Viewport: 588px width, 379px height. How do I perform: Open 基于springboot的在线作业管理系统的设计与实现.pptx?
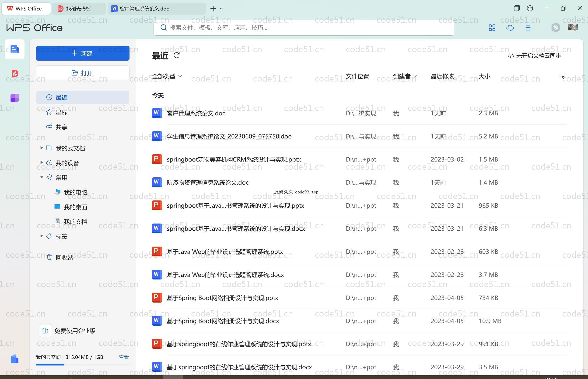pos(239,344)
